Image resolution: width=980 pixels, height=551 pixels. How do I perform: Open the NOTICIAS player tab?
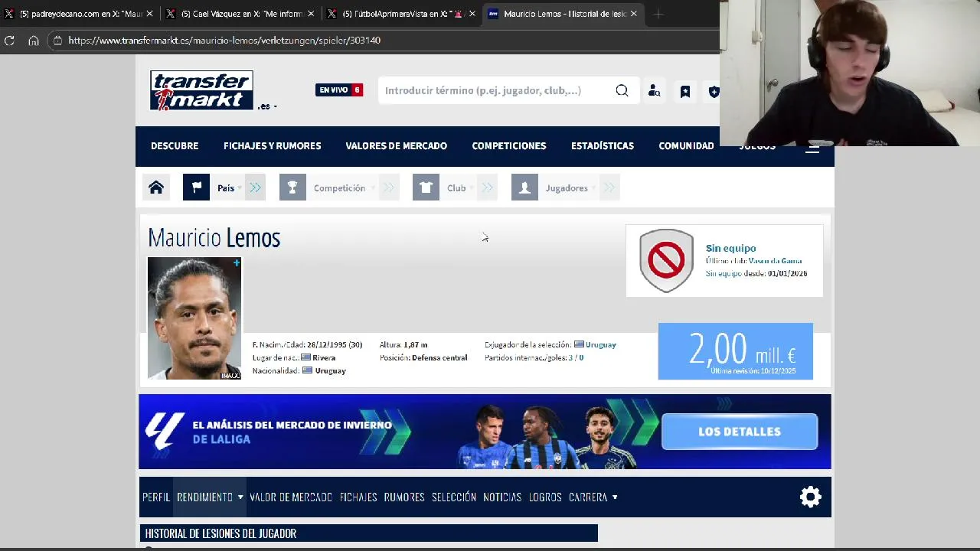click(502, 497)
